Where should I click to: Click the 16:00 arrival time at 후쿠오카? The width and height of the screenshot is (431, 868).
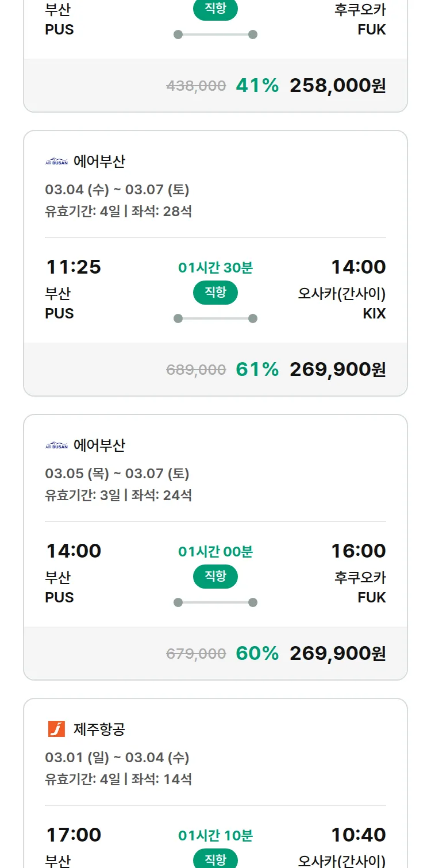point(358,551)
